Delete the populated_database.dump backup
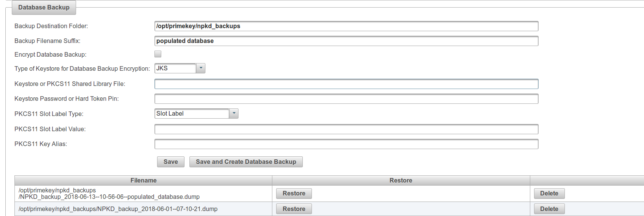 click(x=549, y=194)
